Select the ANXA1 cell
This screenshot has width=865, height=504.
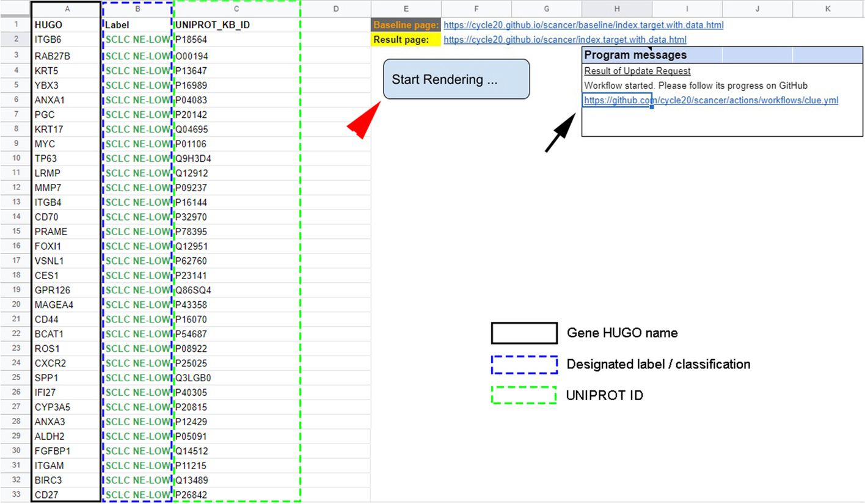point(66,100)
